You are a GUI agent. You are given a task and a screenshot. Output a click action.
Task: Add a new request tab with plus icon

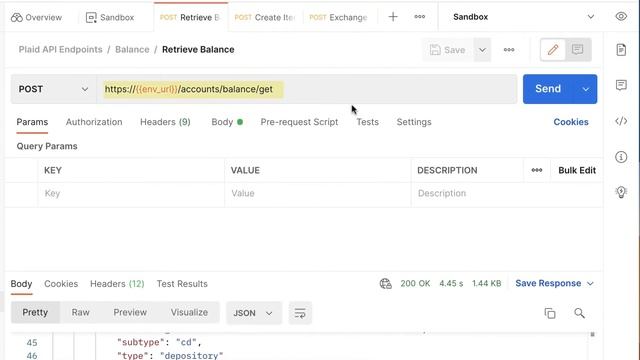point(393,17)
